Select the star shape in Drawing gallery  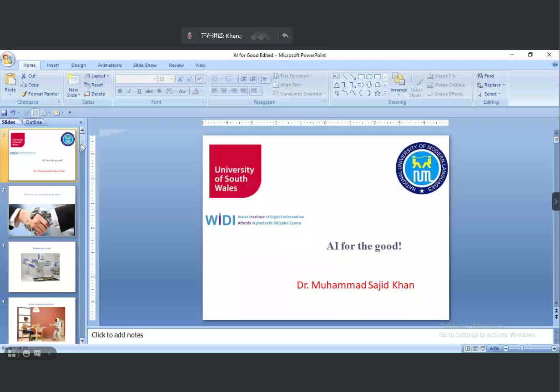tap(377, 93)
